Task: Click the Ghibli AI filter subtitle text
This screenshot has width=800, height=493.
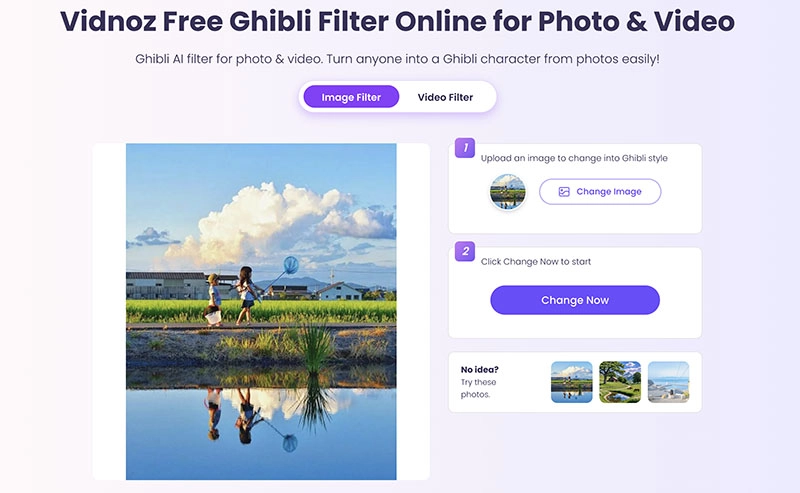Action: pyautogui.click(x=397, y=59)
